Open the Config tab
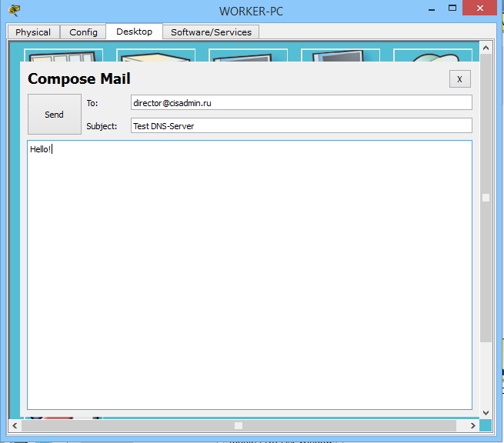 click(x=83, y=32)
